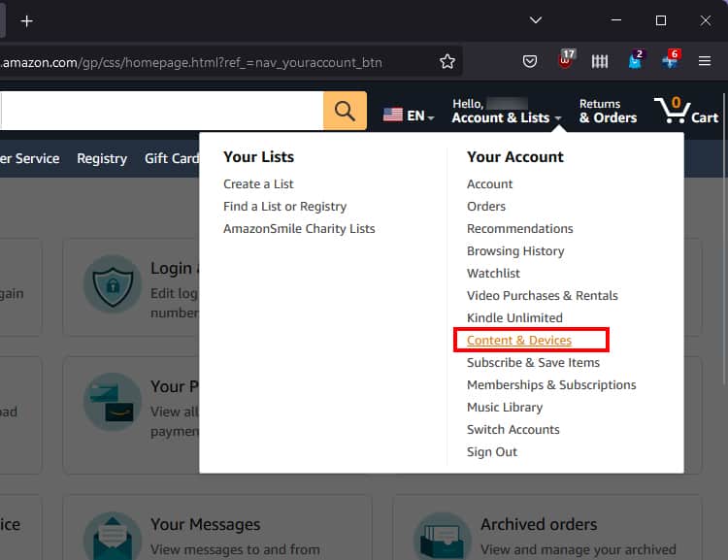
Task: Bookmark this page with the star icon
Action: pos(447,61)
